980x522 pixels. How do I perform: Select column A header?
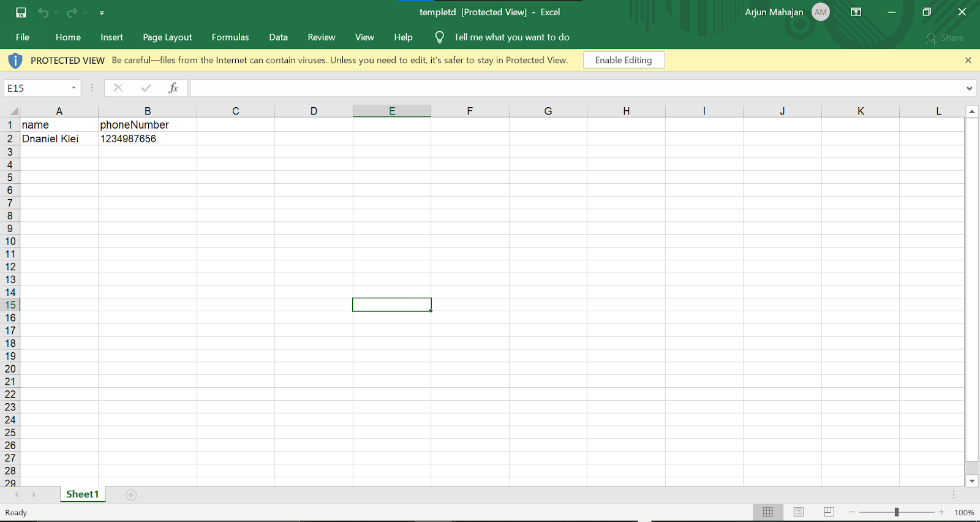coord(59,111)
